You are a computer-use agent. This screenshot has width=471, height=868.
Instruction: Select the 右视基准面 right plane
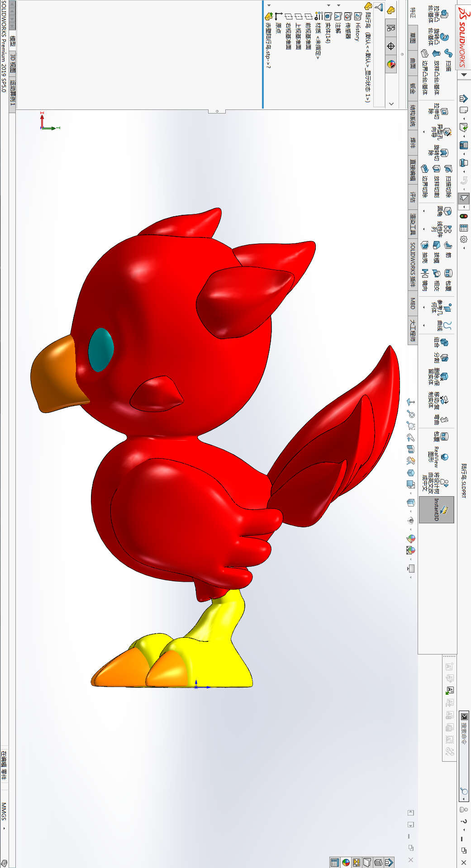point(288,32)
